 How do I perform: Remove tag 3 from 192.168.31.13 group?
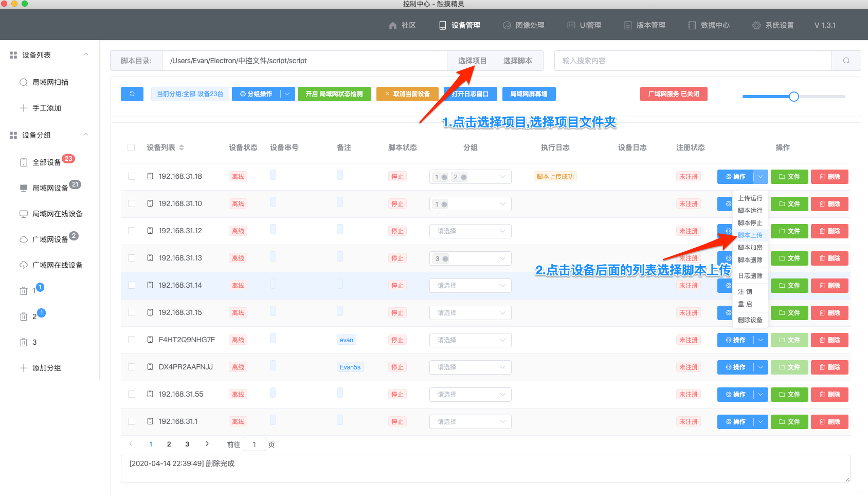(x=445, y=259)
